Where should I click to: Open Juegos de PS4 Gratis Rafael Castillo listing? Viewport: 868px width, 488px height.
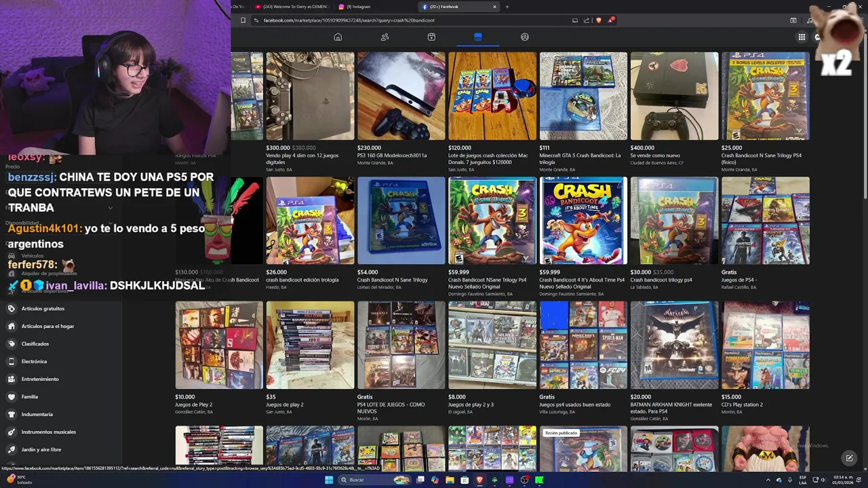[x=766, y=221]
